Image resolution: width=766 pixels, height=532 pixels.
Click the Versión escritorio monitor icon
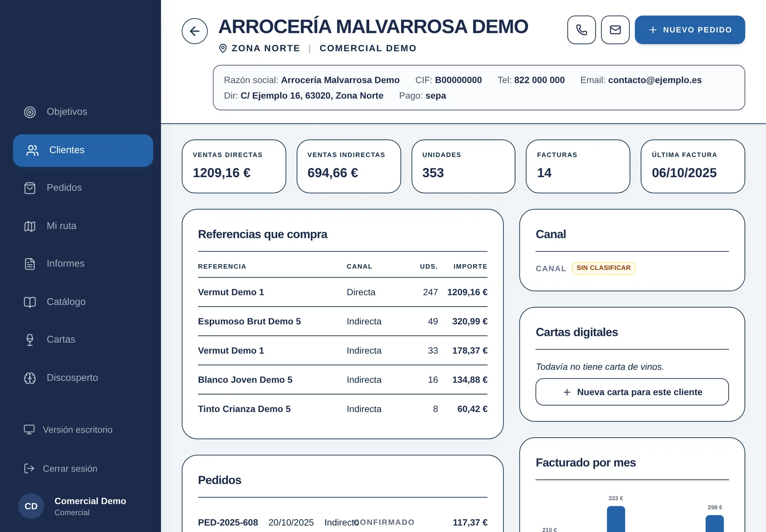[x=29, y=430]
